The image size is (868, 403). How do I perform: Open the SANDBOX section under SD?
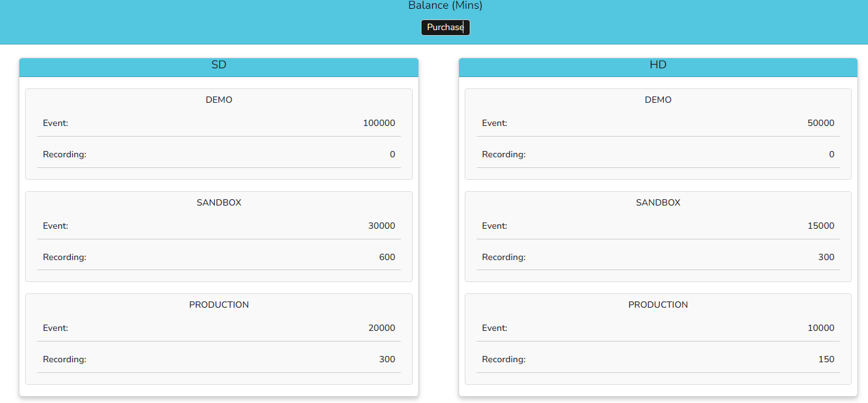(x=219, y=202)
